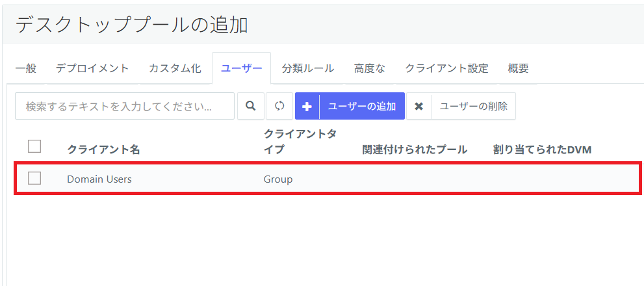The image size is (644, 286).
Task: Click the plus icon for adding users
Action: click(307, 107)
